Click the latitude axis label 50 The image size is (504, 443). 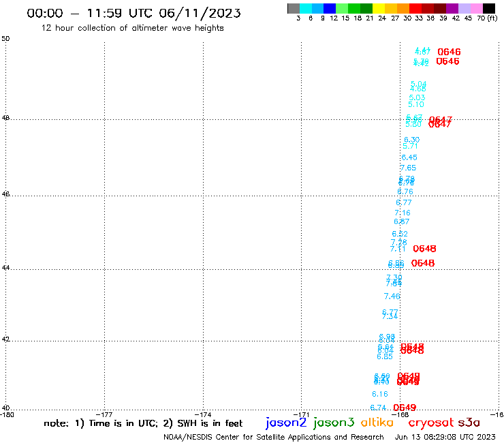(5, 39)
